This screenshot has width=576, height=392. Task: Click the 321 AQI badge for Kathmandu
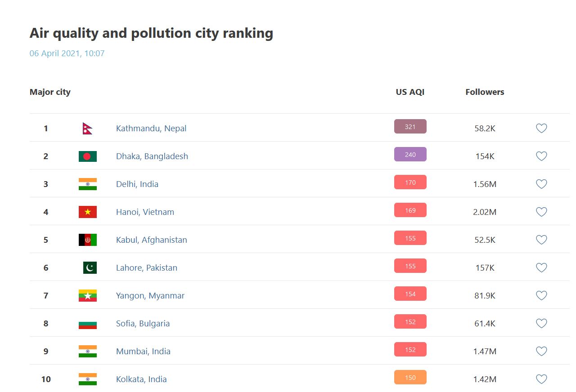[410, 127]
